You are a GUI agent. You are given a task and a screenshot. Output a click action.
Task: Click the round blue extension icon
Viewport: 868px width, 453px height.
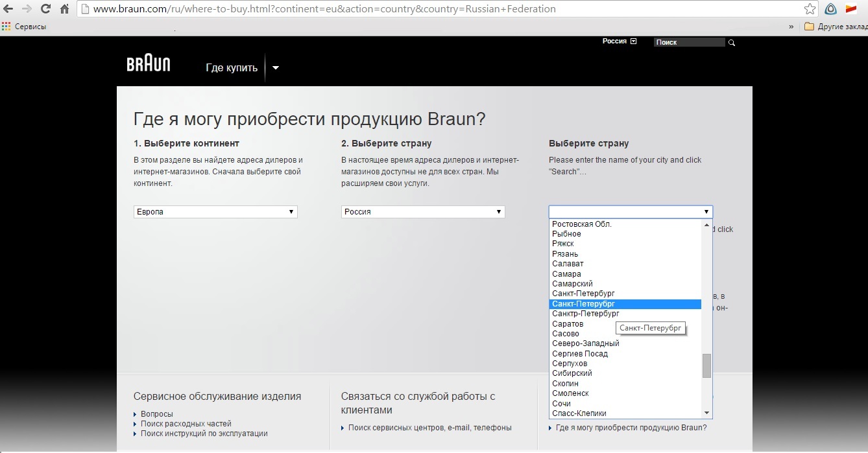click(830, 9)
